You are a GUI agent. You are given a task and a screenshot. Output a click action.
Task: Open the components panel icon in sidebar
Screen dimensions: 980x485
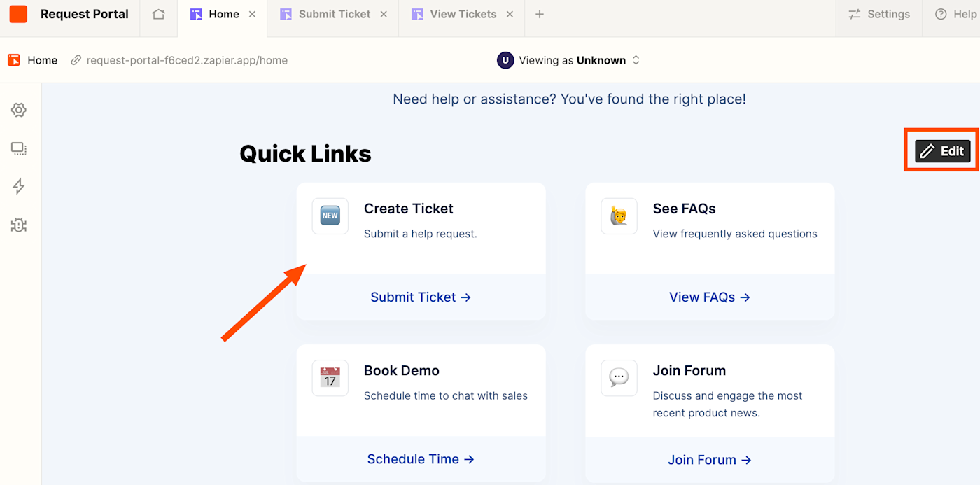pos(19,148)
